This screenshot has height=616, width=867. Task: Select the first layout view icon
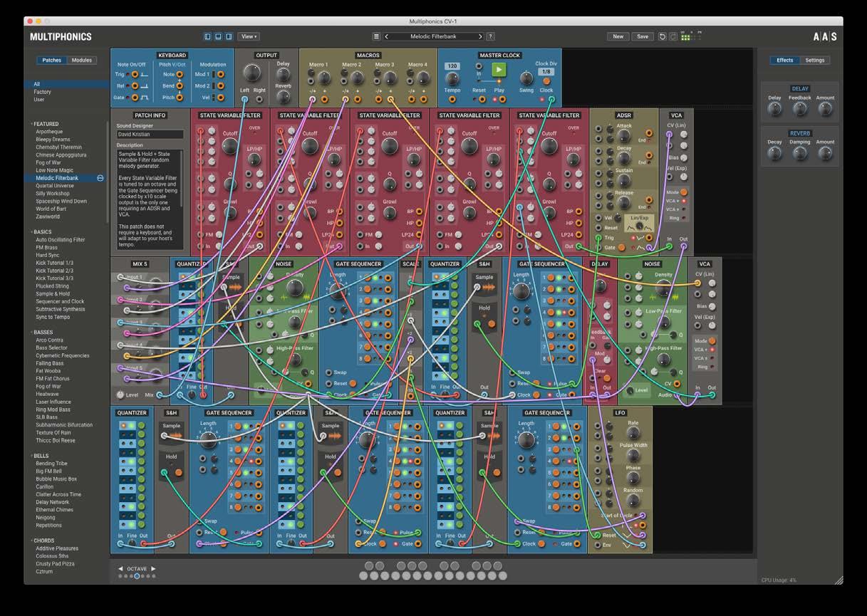[208, 36]
